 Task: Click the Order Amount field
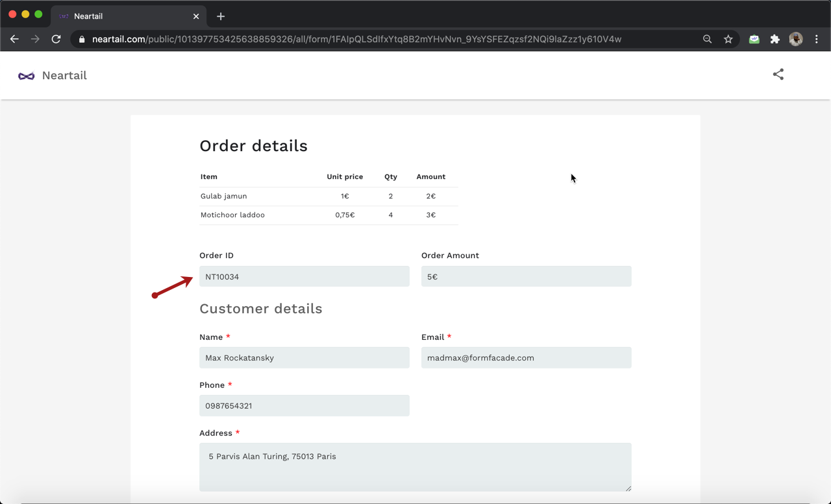[526, 276]
